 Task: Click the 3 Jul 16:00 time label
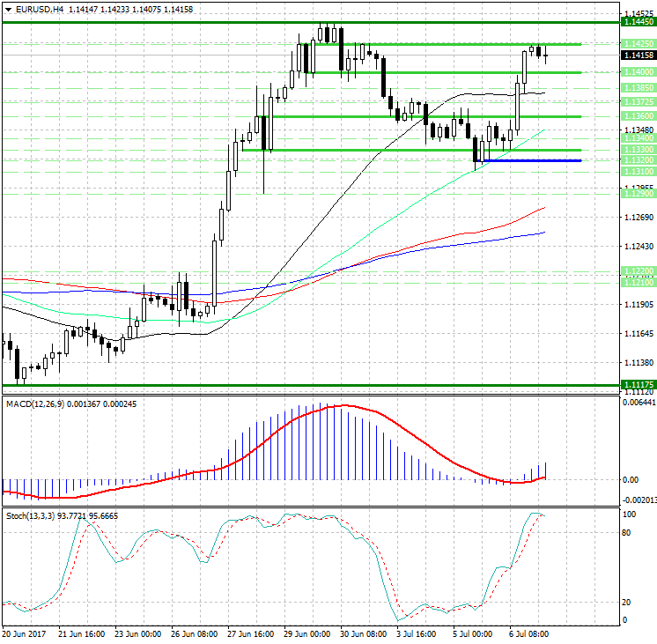pos(418,633)
